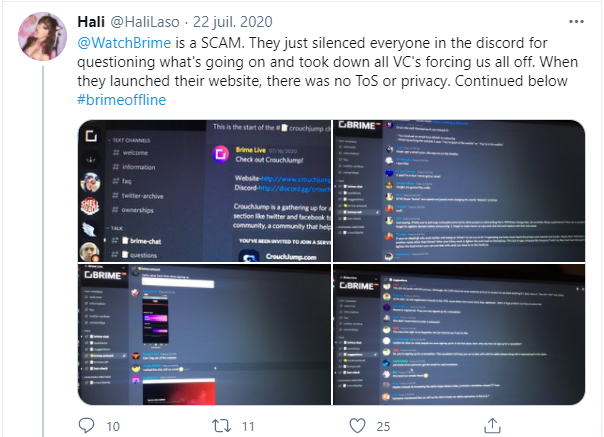Click the like count 25
Image resolution: width=604 pixels, height=437 pixels.
(x=383, y=426)
